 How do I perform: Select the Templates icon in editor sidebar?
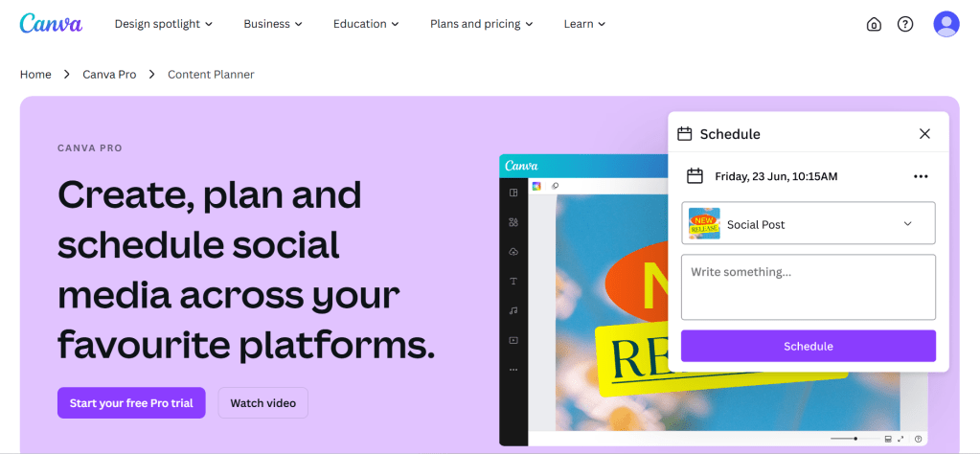pyautogui.click(x=513, y=193)
